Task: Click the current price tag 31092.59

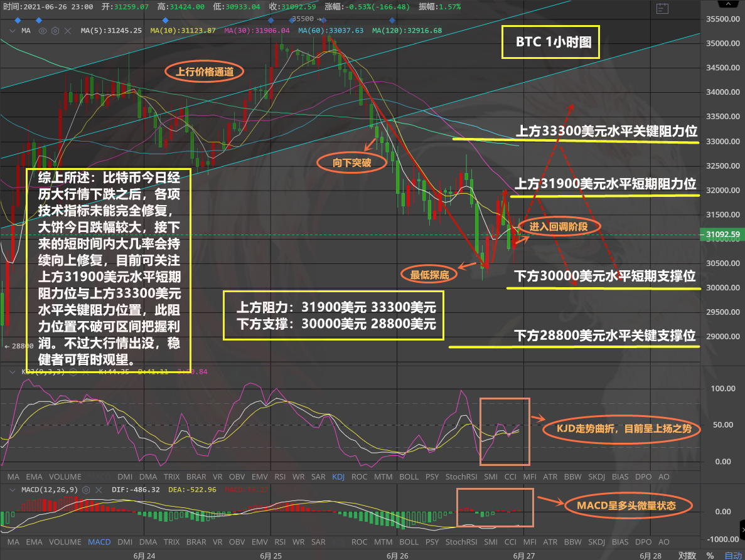Action: [722, 235]
